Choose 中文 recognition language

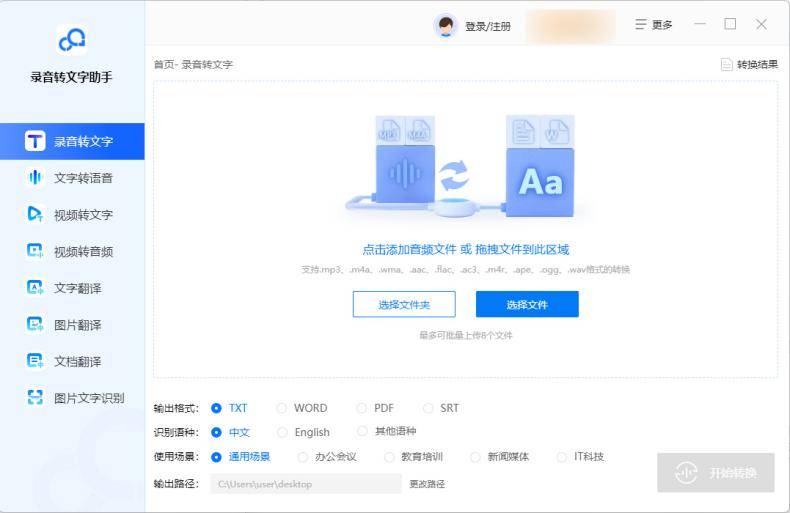(x=216, y=432)
